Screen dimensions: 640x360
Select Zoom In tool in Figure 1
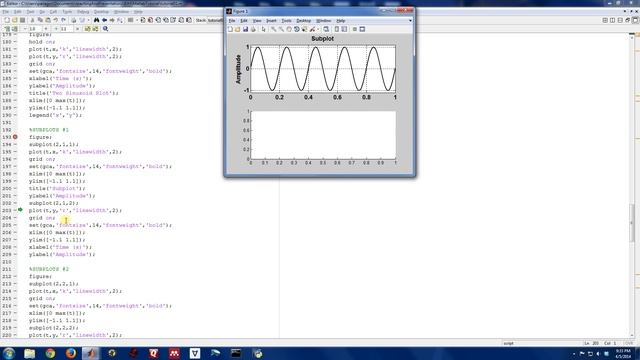tap(273, 29)
